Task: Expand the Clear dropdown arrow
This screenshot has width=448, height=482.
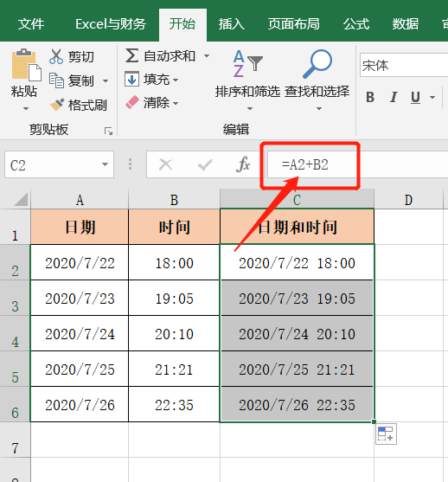Action: coord(176,103)
